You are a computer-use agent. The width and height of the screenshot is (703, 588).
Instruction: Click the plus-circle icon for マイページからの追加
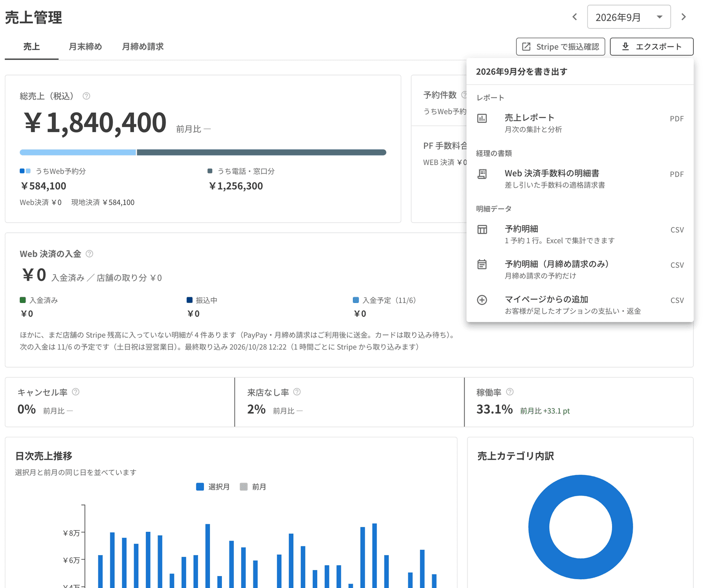(x=482, y=300)
